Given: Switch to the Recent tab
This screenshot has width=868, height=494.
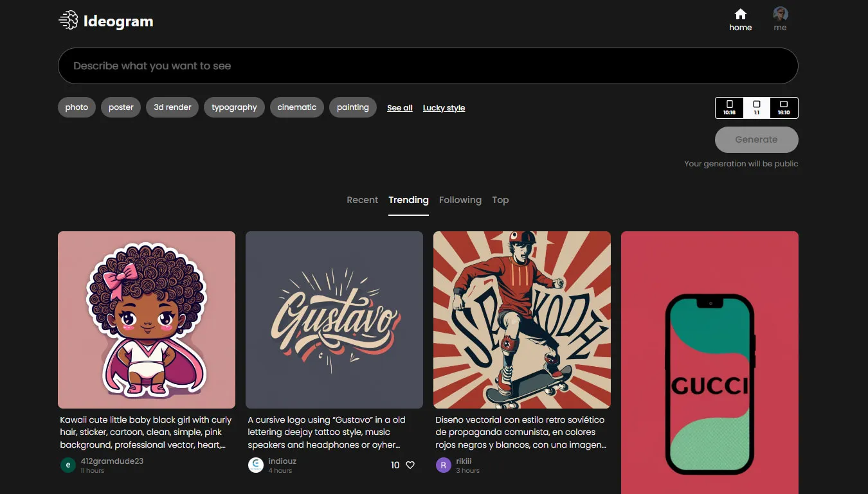Looking at the screenshot, I should [x=363, y=200].
